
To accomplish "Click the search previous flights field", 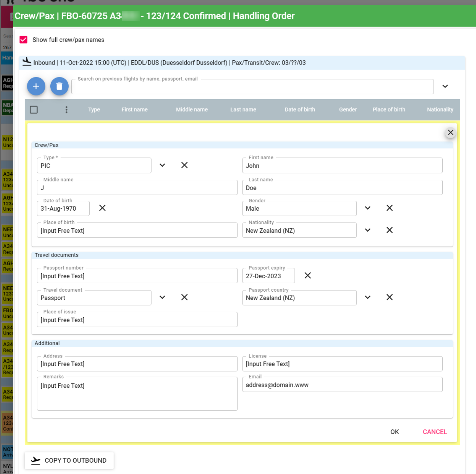I will [x=252, y=87].
